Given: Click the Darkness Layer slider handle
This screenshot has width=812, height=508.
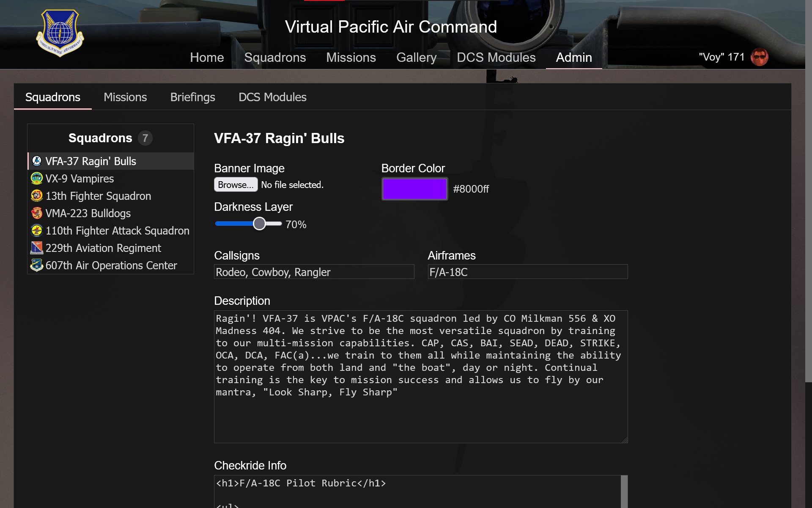Looking at the screenshot, I should click(259, 224).
